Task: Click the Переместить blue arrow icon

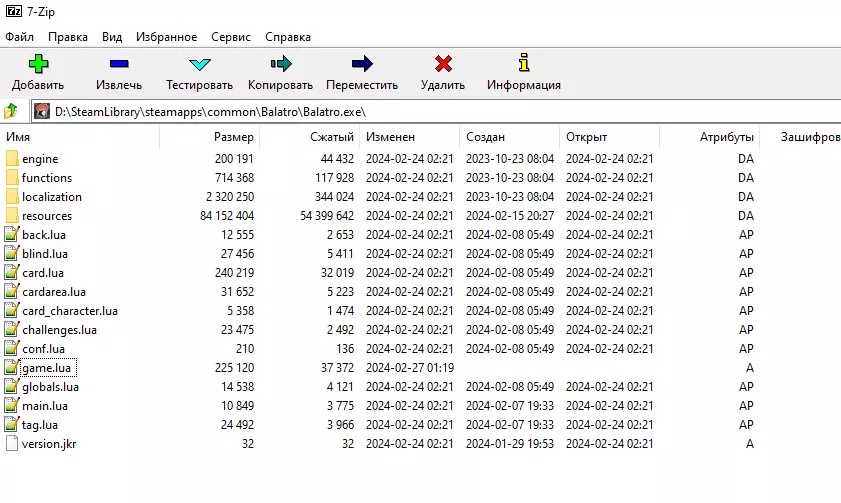Action: [x=362, y=64]
